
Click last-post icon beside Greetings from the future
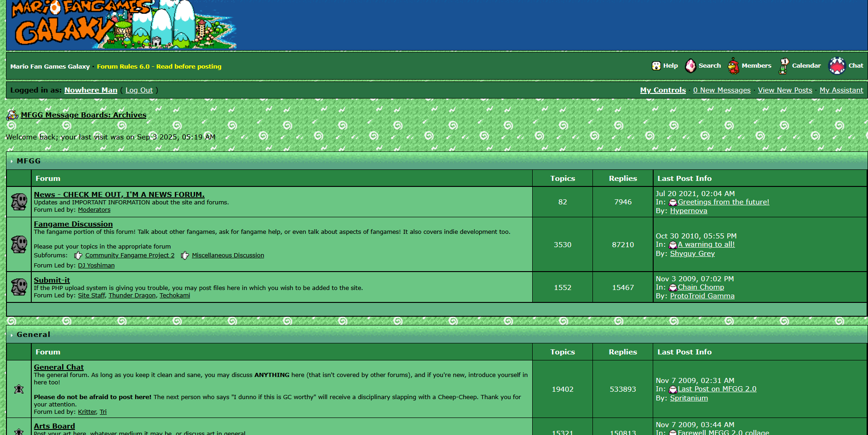click(x=673, y=203)
